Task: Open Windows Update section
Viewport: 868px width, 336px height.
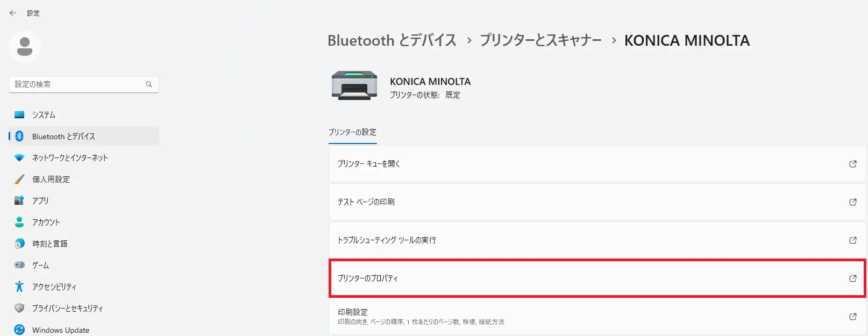Action: coord(61,330)
